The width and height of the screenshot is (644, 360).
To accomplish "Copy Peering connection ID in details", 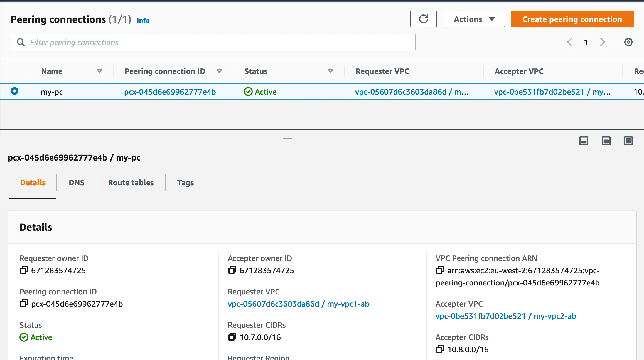I will (24, 304).
